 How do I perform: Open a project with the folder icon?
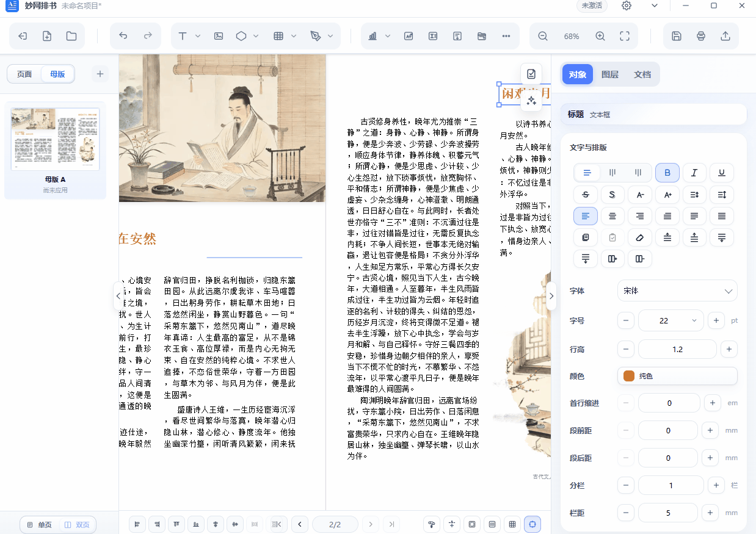tap(71, 36)
